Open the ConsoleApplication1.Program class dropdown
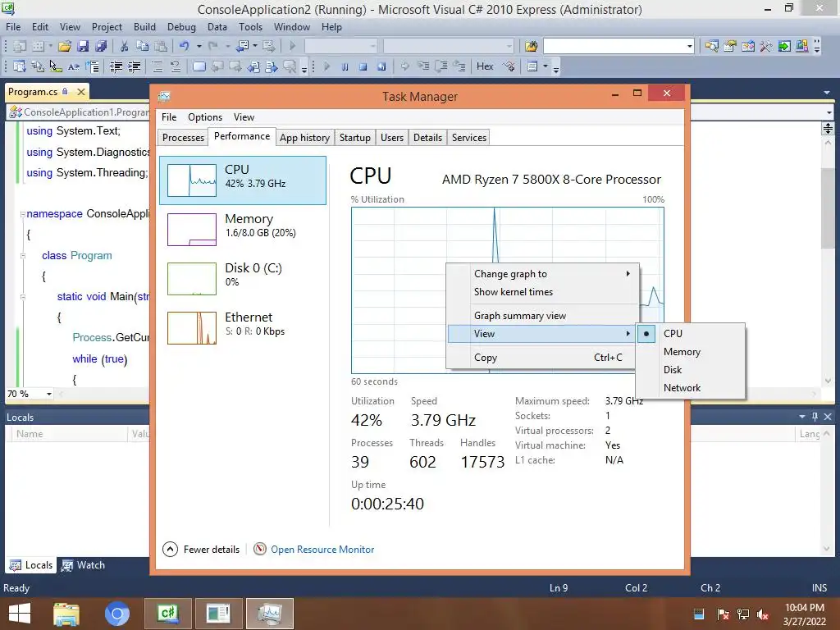 pos(80,112)
